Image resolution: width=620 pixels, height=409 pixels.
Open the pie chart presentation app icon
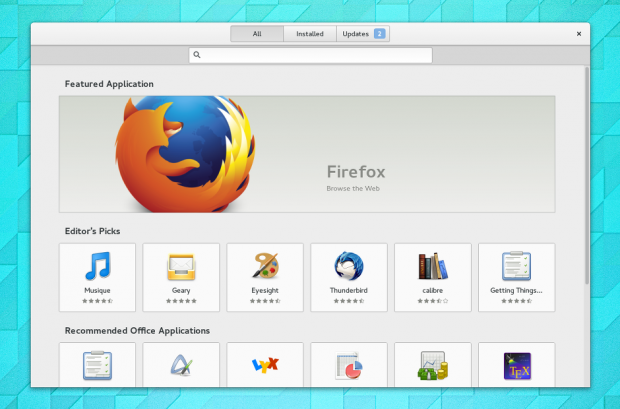pos(349,365)
